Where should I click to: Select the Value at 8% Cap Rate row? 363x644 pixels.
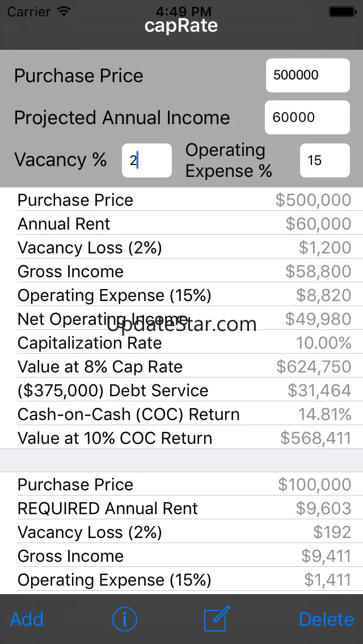184,366
